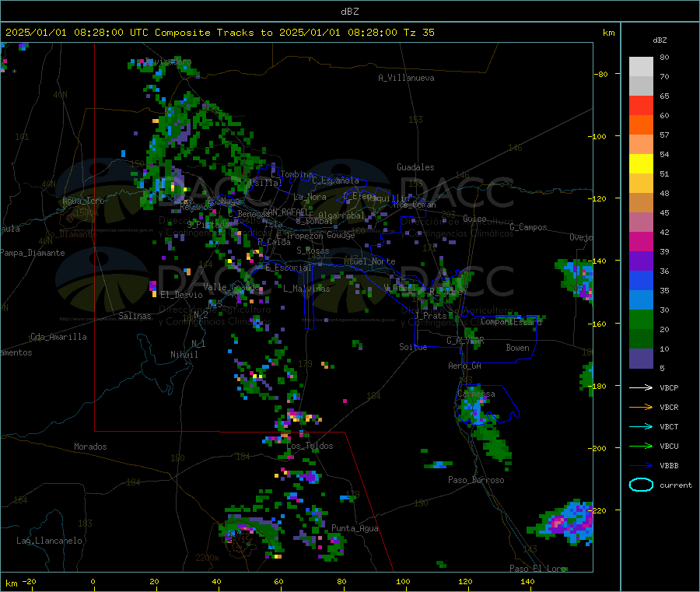Click the VBCT legend label
Viewport: 700px width, 592px height.
click(x=669, y=427)
